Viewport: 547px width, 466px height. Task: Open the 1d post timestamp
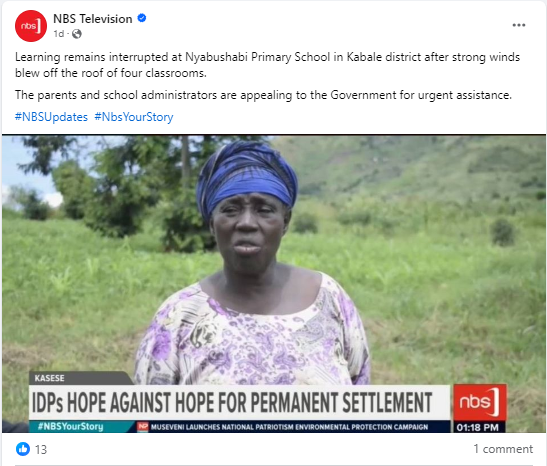[x=59, y=34]
